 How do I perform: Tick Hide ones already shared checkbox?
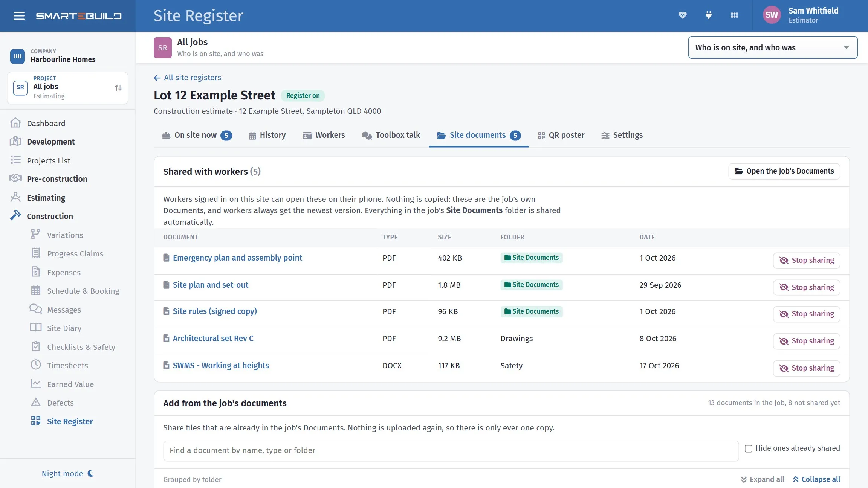click(x=748, y=448)
